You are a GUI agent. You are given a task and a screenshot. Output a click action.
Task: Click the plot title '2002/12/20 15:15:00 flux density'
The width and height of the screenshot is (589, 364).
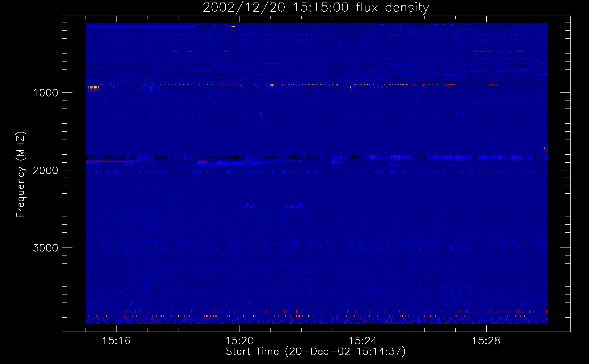[x=316, y=7]
